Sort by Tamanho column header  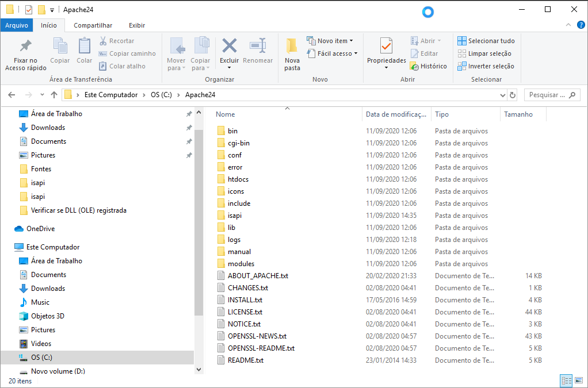pyautogui.click(x=523, y=114)
